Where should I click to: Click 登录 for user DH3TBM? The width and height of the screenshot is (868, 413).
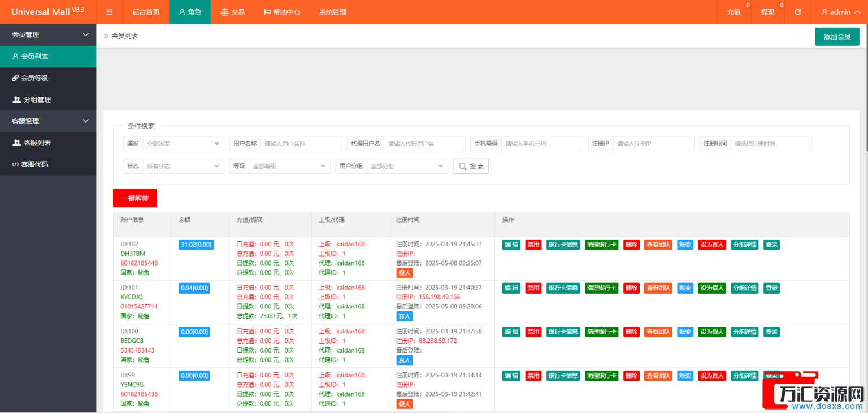pos(771,245)
